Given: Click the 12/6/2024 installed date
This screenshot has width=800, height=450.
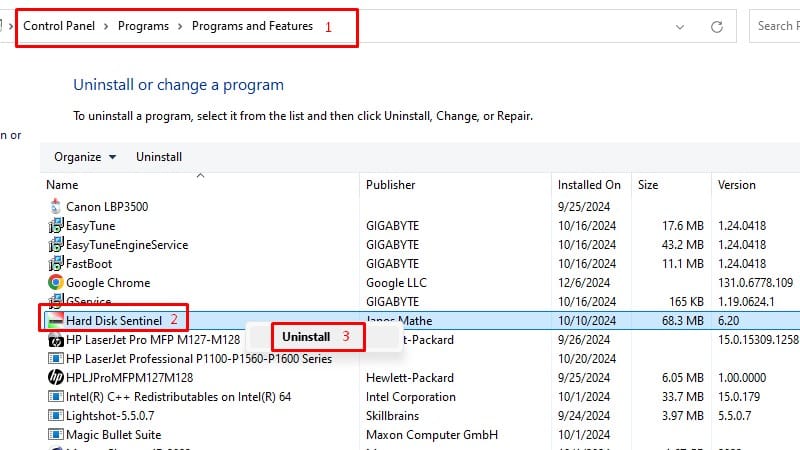Looking at the screenshot, I should (x=584, y=283).
